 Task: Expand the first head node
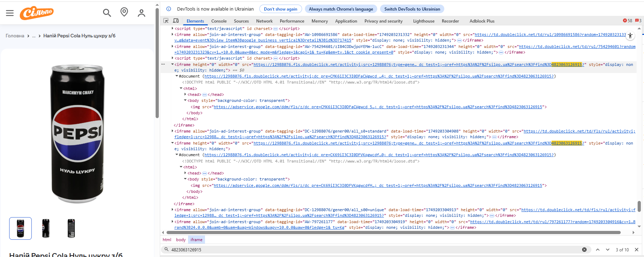point(185,94)
